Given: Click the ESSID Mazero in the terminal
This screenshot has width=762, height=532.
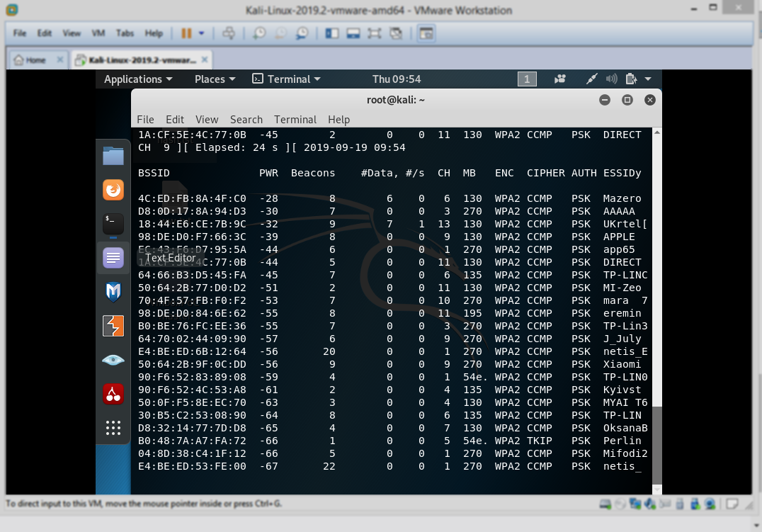Looking at the screenshot, I should click(622, 198).
